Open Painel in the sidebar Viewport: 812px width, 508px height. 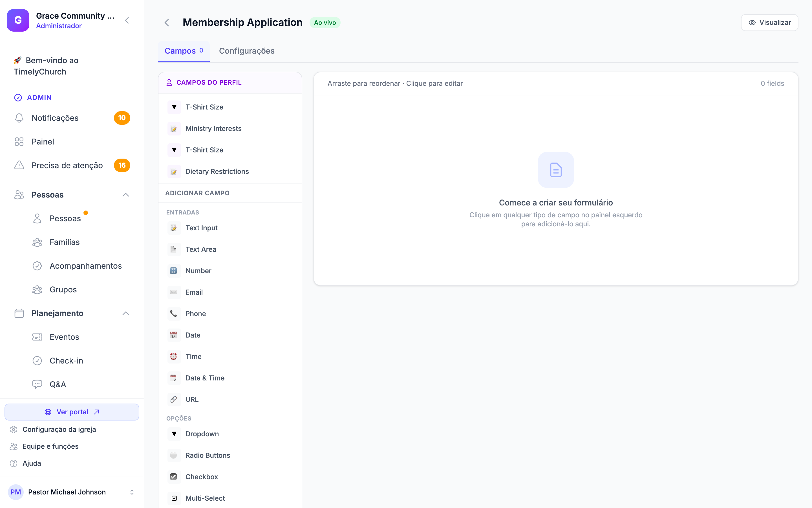tap(72, 142)
